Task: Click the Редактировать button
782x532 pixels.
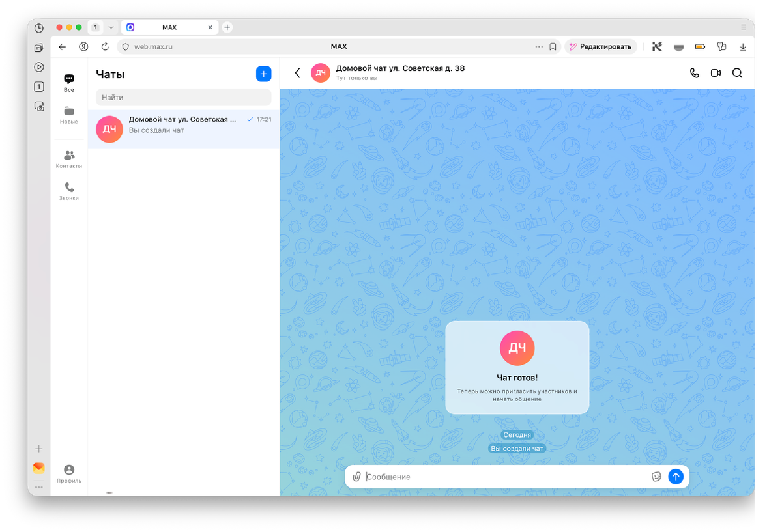Action: (x=600, y=46)
